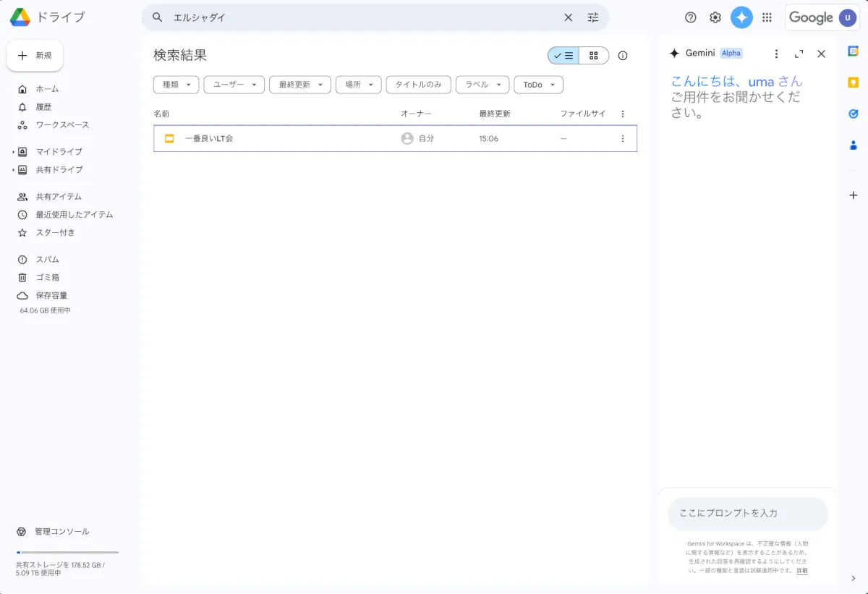868x594 pixels.
Task: Click the Gemini sparkle icon in header
Action: (x=741, y=17)
